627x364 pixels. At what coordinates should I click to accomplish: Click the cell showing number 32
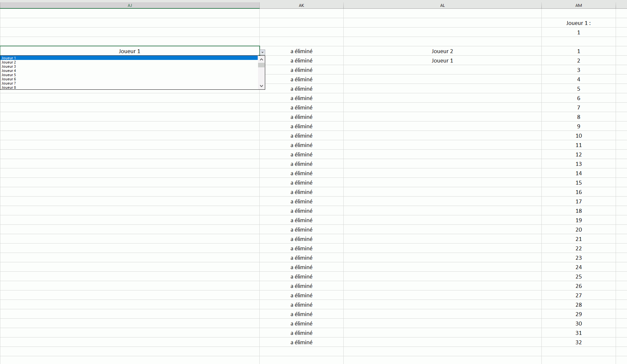[578, 342]
